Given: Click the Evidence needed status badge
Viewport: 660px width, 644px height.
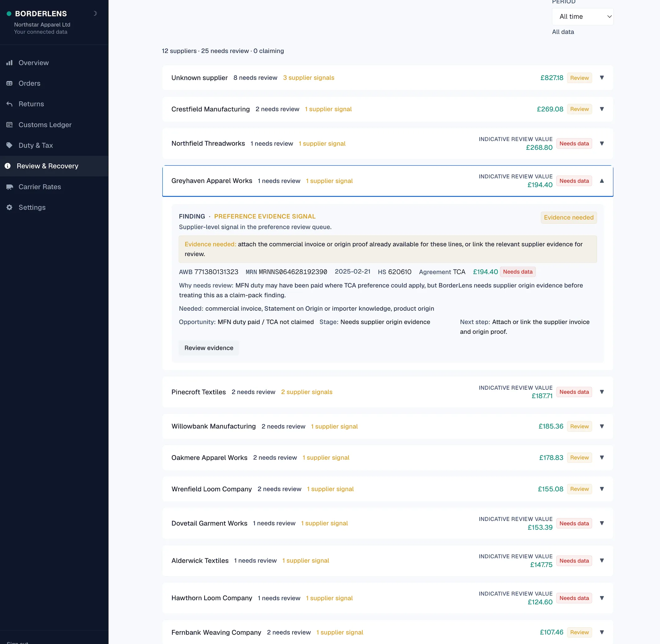Looking at the screenshot, I should coord(569,217).
